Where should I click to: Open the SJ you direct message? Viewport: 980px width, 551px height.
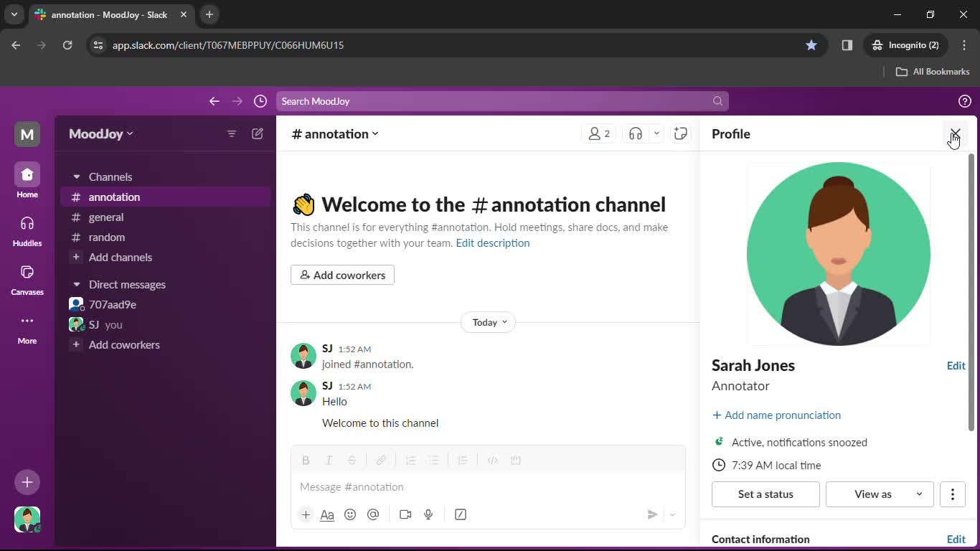click(165, 324)
